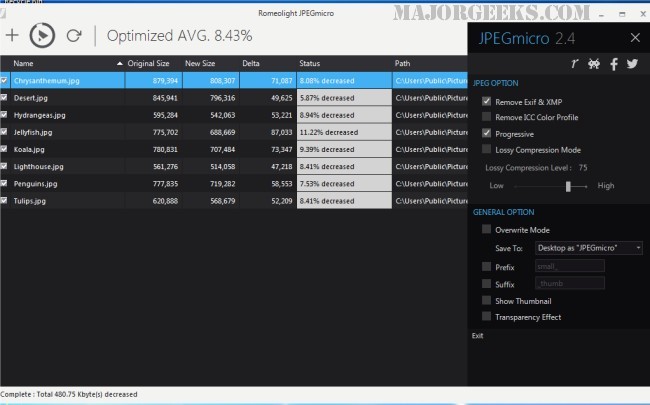
Task: Click the plus icon to add files
Action: [12, 35]
